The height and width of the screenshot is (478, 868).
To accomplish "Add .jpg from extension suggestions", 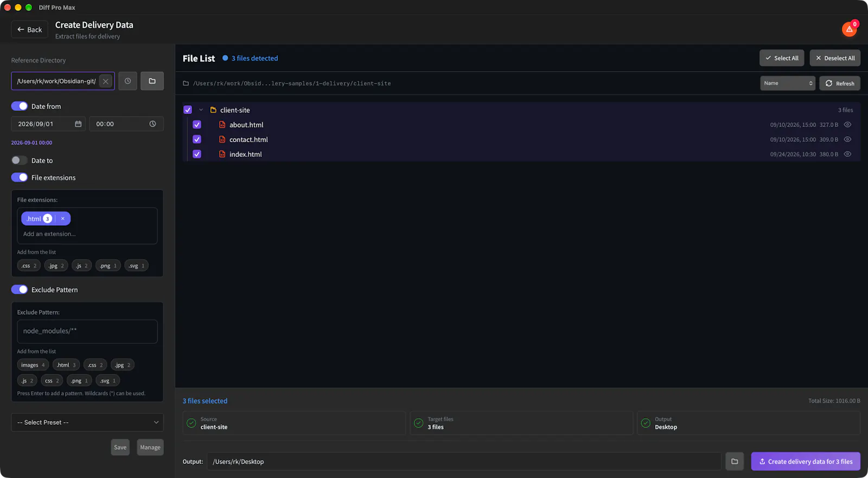I will [56, 266].
